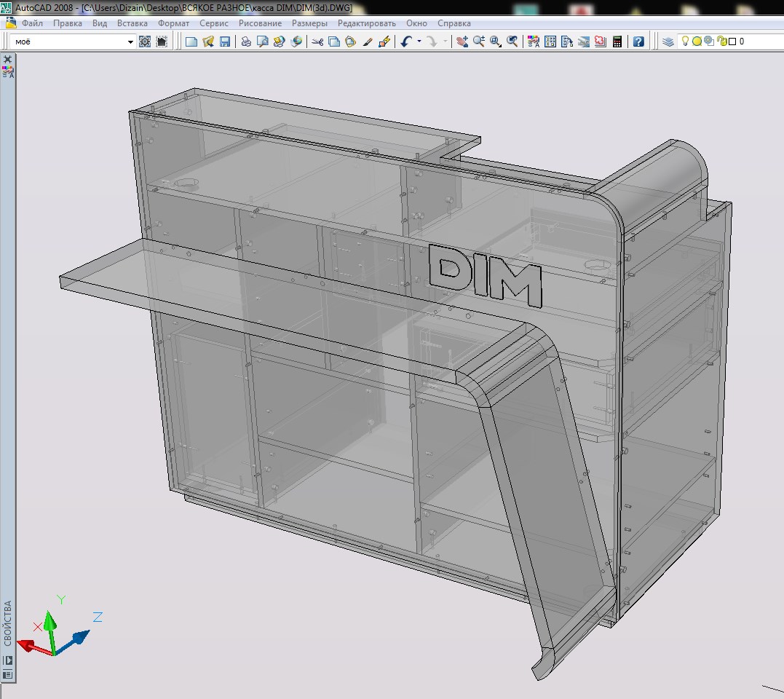This screenshot has width=784, height=699.
Task: Expand the undo history dropdown arrow
Action: click(x=419, y=42)
